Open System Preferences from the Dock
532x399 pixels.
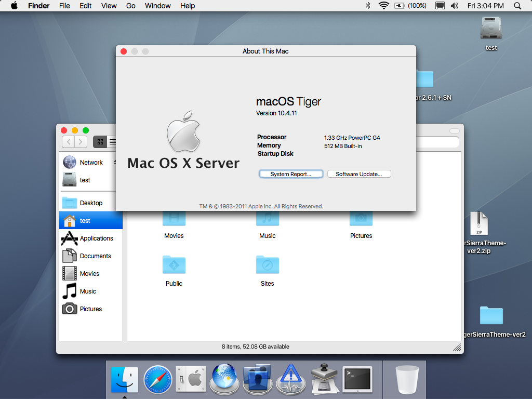[191, 379]
